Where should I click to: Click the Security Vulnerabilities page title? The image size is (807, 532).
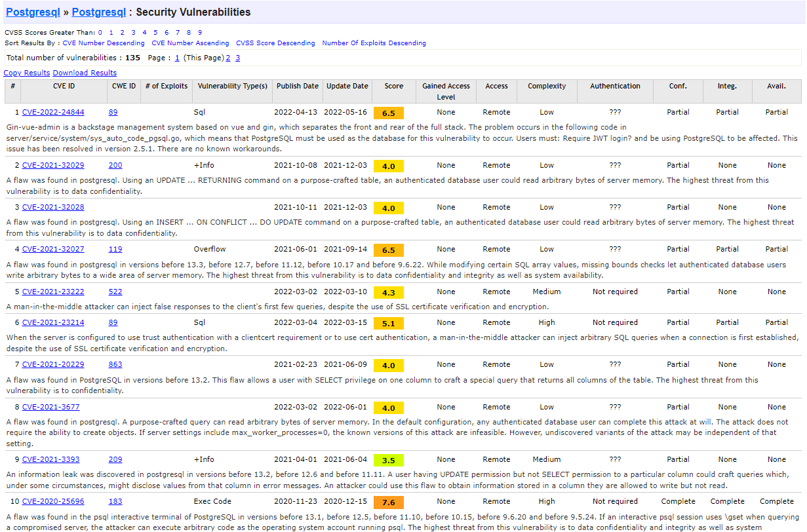[x=193, y=12]
